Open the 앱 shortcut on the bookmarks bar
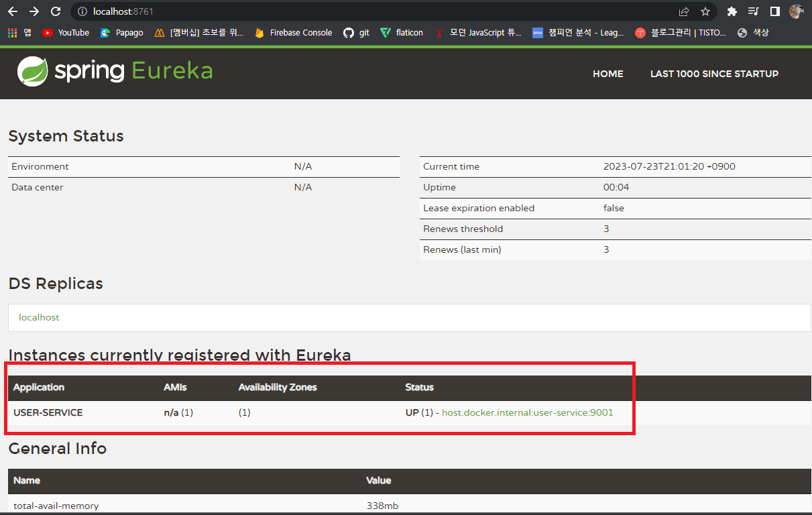812x515 pixels. [19, 32]
